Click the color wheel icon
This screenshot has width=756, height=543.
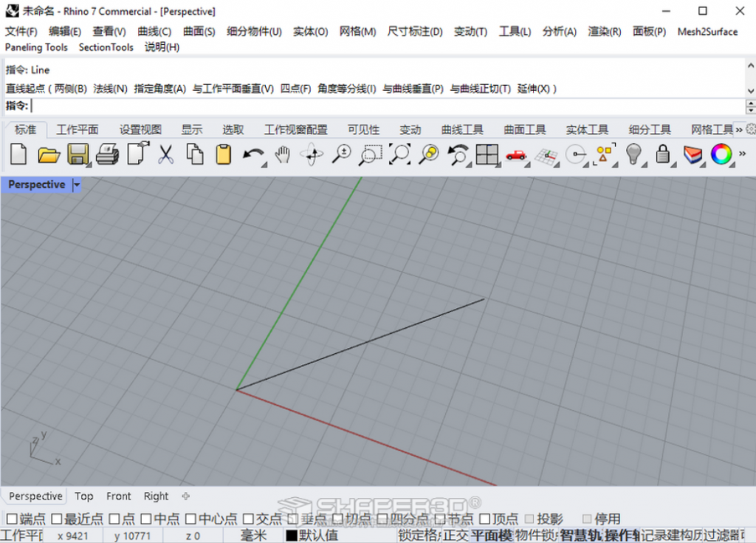tap(721, 154)
